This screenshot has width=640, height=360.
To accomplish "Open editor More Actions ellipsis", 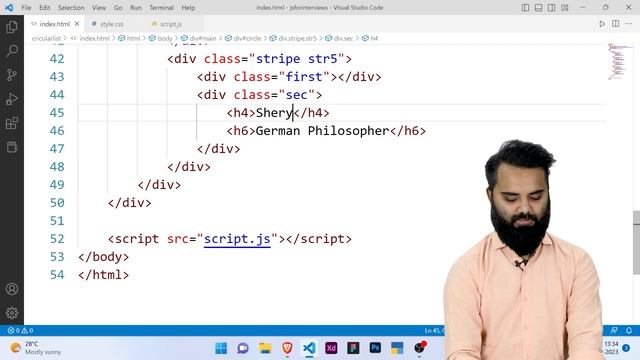I will (x=629, y=24).
